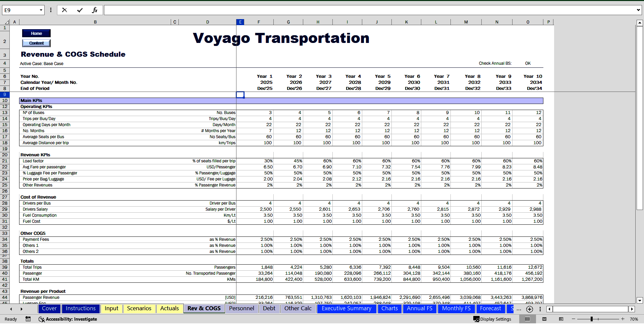Click the Year 1 Passenger Revenue value 216,216

tap(264, 298)
